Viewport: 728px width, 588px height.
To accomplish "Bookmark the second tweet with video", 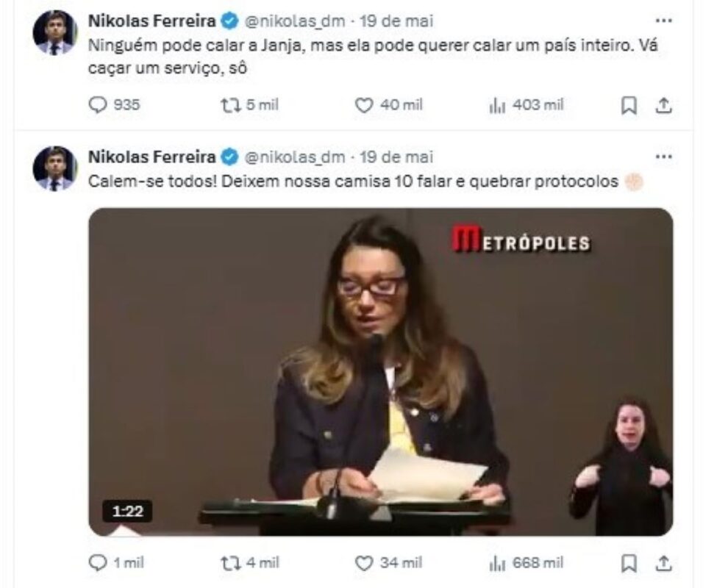I will 629,564.
